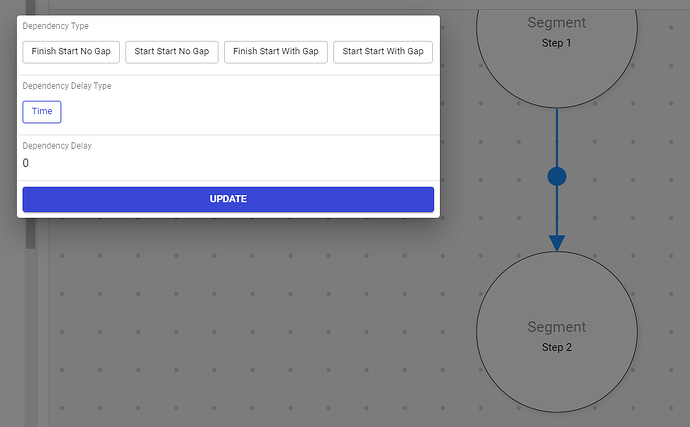The width and height of the screenshot is (690, 427).
Task: Select Start Start With Gap type
Action: 383,51
